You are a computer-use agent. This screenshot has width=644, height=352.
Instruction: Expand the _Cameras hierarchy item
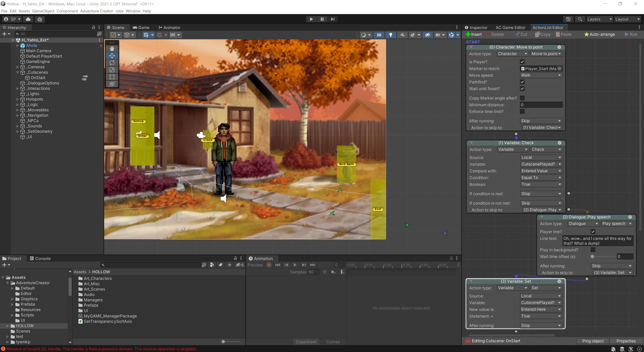coord(17,67)
